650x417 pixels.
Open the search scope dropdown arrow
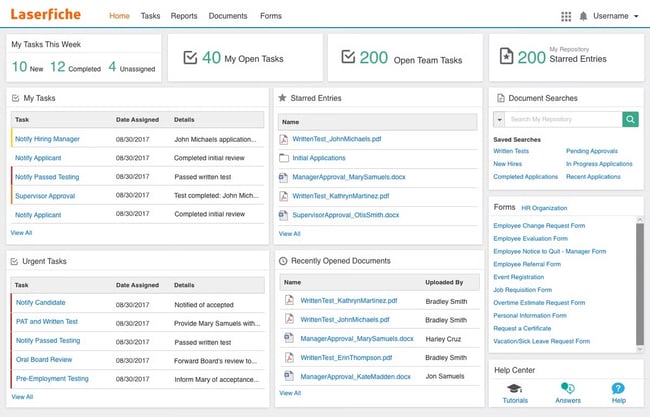point(499,119)
